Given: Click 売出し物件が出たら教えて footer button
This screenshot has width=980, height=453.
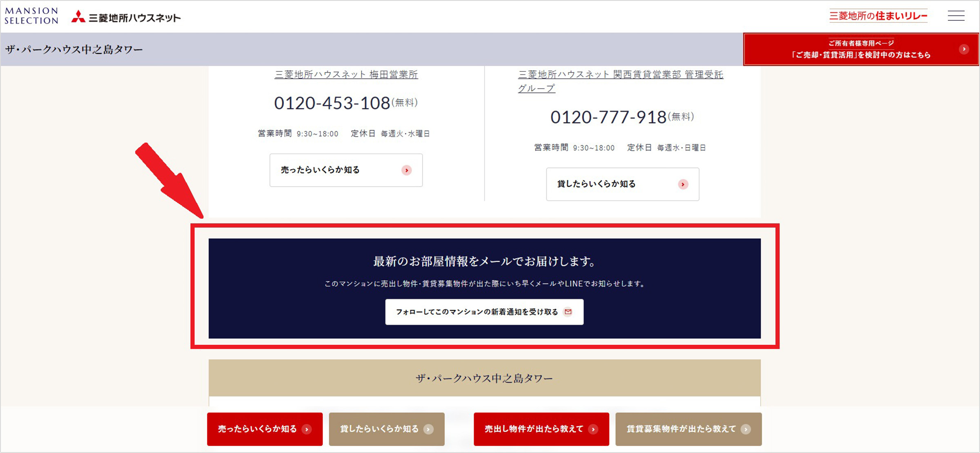Looking at the screenshot, I should point(541,429).
